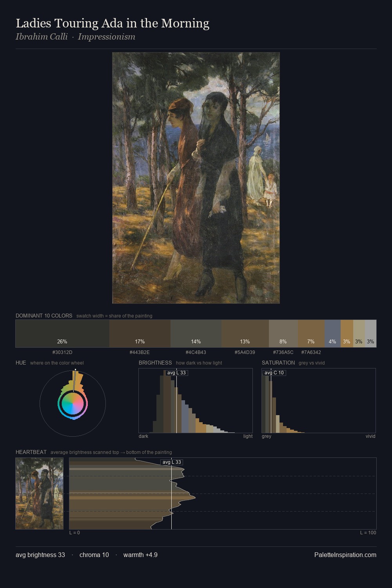Click the heartbeat brightness profile chart
The height and width of the screenshot is (588, 392).
223,494
